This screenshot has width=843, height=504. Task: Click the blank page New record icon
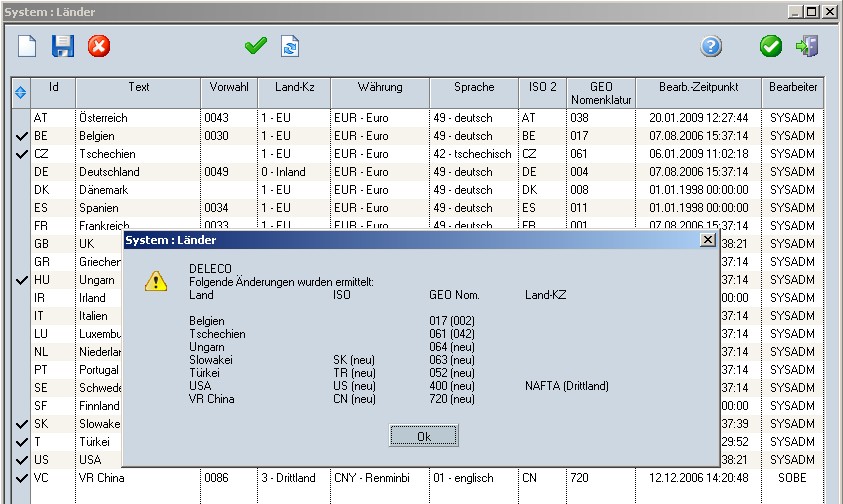[27, 46]
